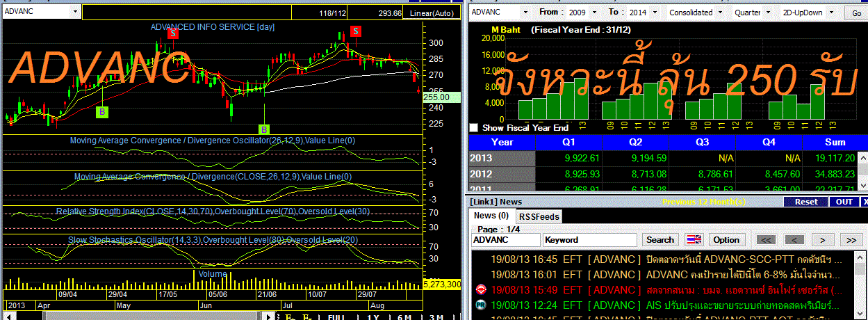Click the red circular icon beside 15:49 news
Image resolution: width=868 pixels, height=320 pixels.
coord(480,289)
